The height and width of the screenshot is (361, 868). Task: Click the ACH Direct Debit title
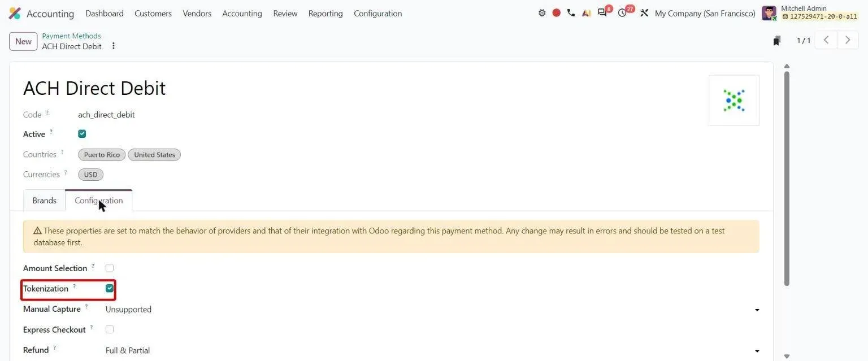click(x=94, y=88)
